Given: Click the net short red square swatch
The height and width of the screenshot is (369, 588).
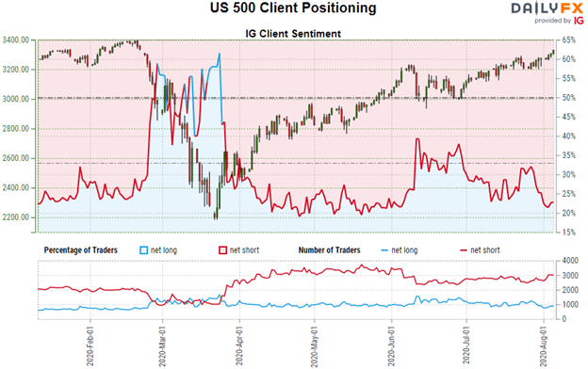Looking at the screenshot, I should (x=222, y=250).
